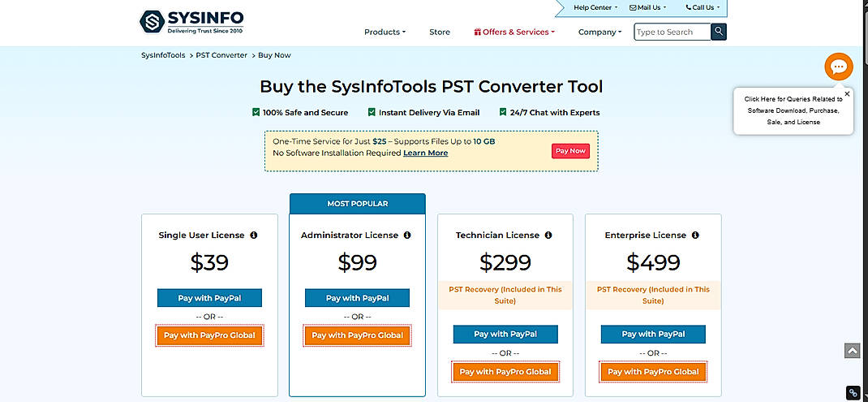This screenshot has width=868, height=402.
Task: Click the green check by 100% Safe and Secure
Action: (x=256, y=112)
